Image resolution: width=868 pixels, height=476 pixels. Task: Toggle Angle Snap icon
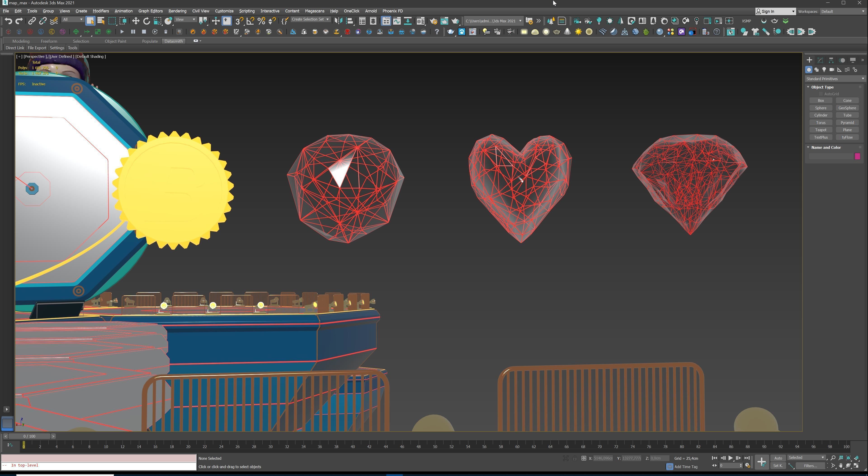[x=250, y=21]
